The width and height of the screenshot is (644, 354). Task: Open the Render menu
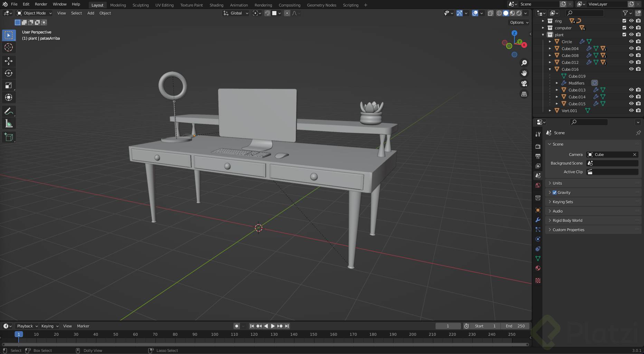[x=41, y=4]
